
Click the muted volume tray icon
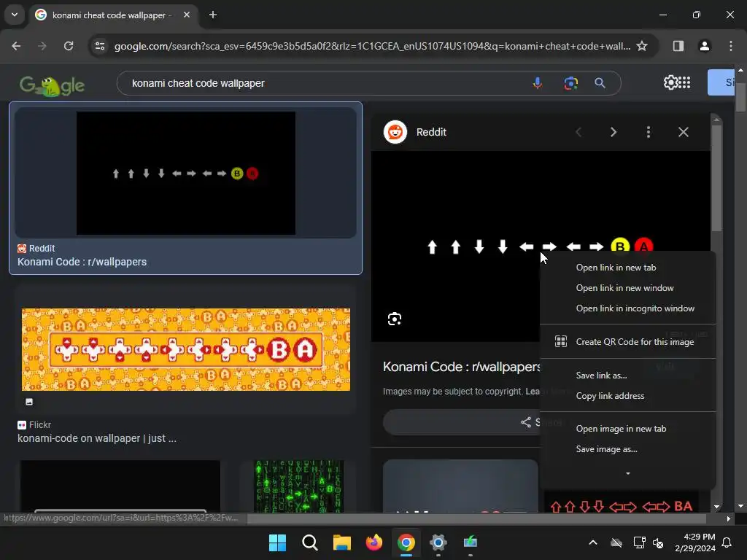(658, 542)
